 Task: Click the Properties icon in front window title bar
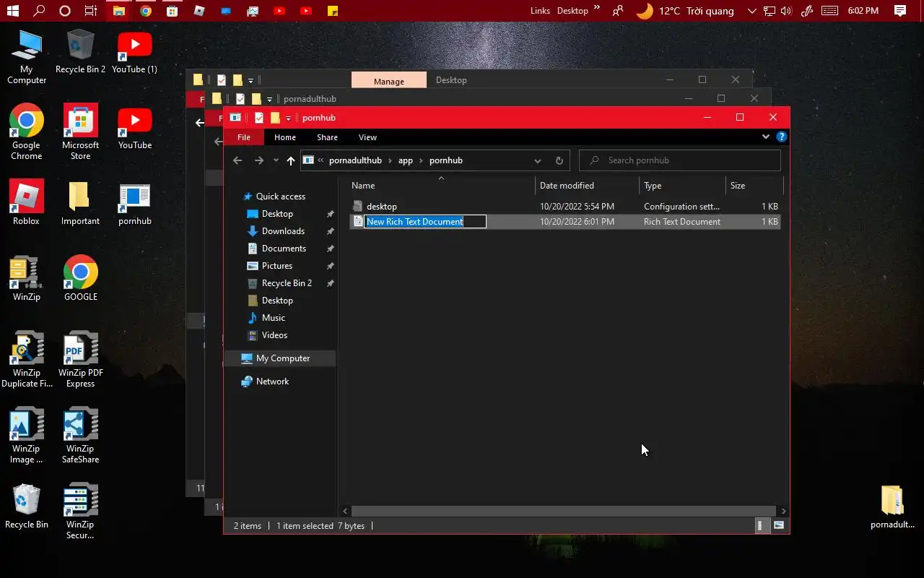click(x=259, y=118)
